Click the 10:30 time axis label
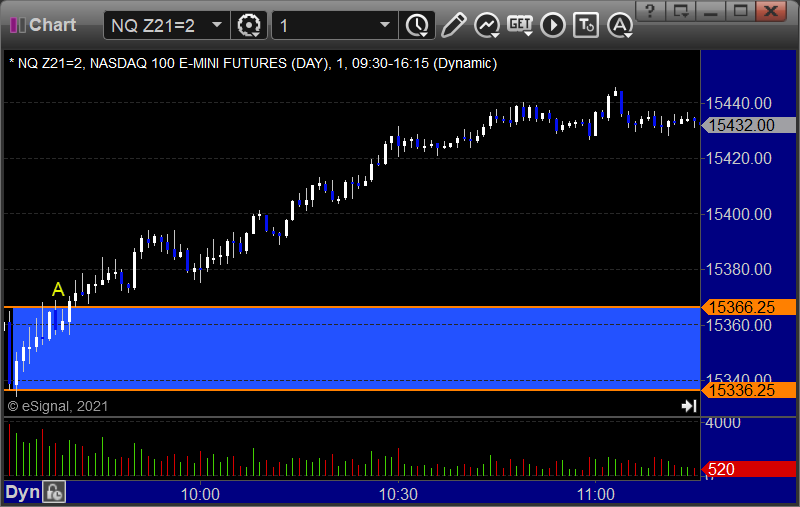The width and height of the screenshot is (800, 507). tap(398, 494)
